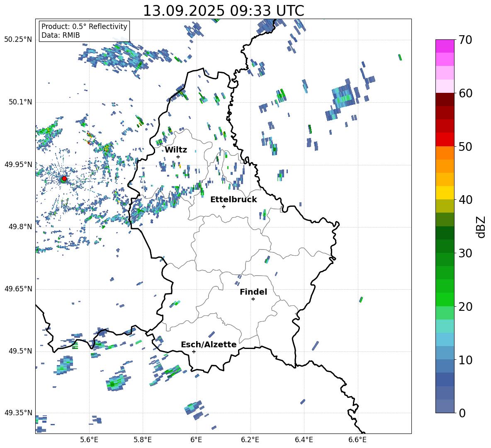The image size is (491, 448).
Task: Click the 0 label on colorbar
Action: (462, 413)
